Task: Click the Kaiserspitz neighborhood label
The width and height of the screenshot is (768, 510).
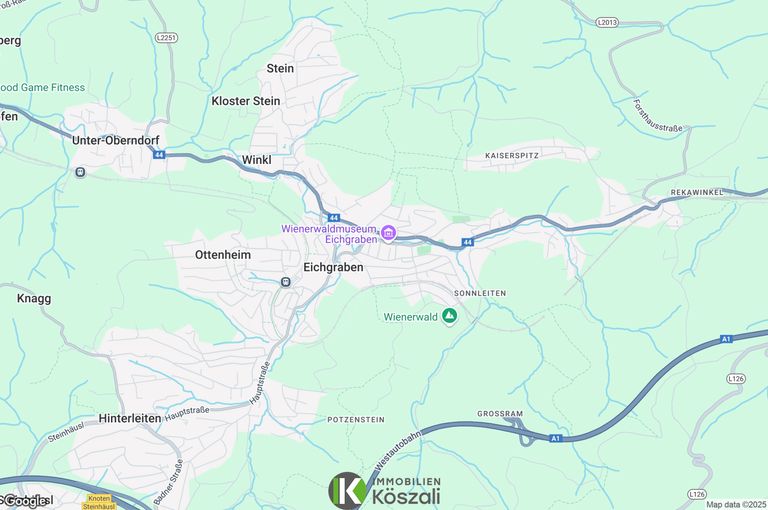Action: (512, 155)
